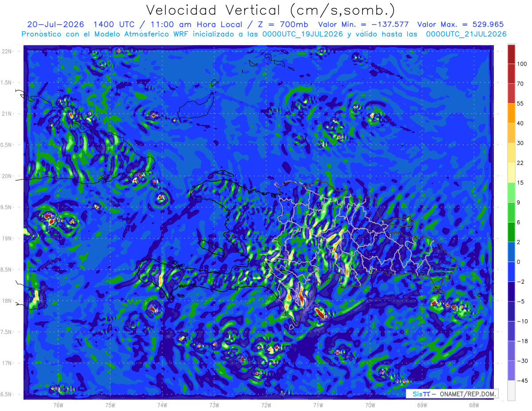
Task: Click the '73W' longitude axis label
Action: coord(214,405)
